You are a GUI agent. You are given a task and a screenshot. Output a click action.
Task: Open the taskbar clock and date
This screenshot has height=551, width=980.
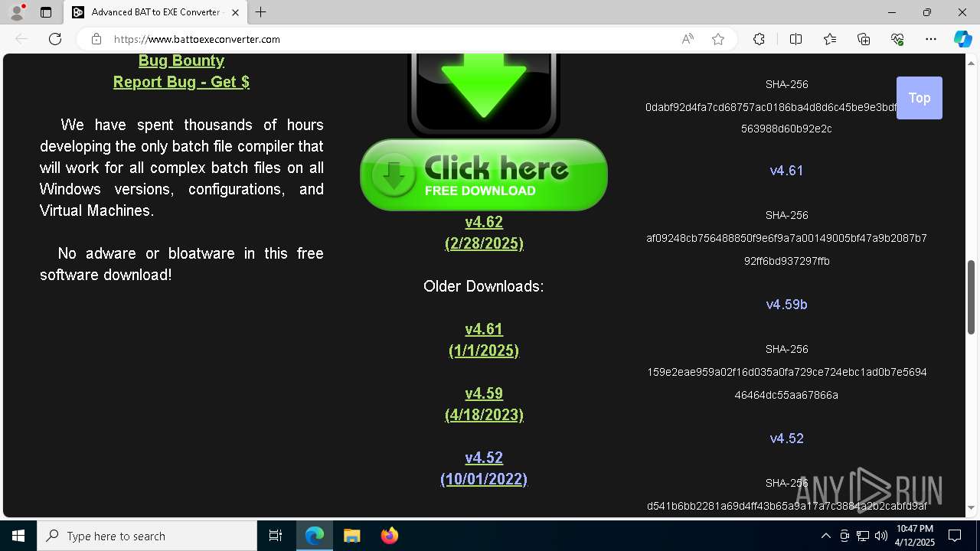pos(915,536)
